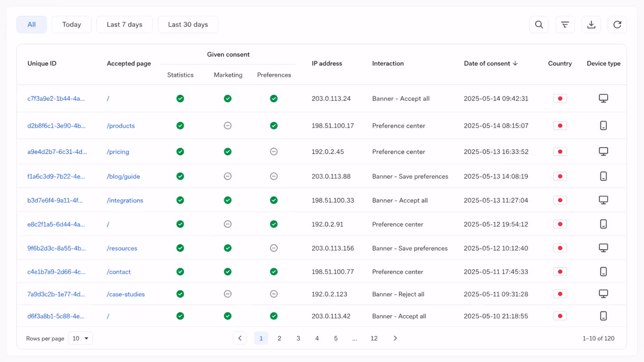Image resolution: width=644 pixels, height=362 pixels.
Task: Click mobile device icon for d6f3a8b1 row
Action: click(603, 316)
